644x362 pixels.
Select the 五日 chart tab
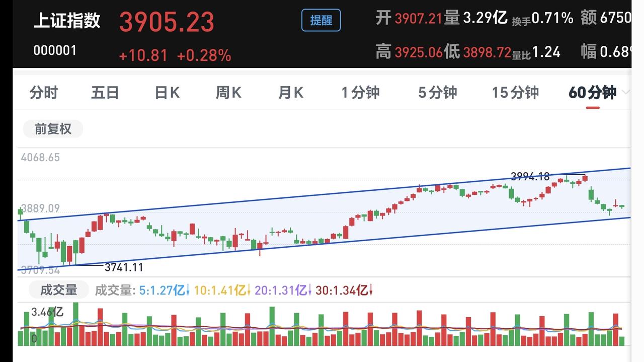pyautogui.click(x=105, y=93)
